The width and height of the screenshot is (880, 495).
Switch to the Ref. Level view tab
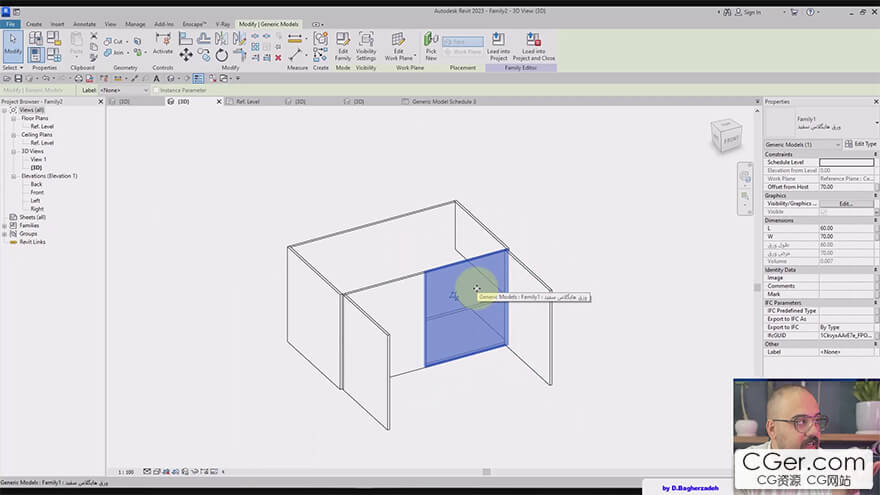[x=248, y=102]
